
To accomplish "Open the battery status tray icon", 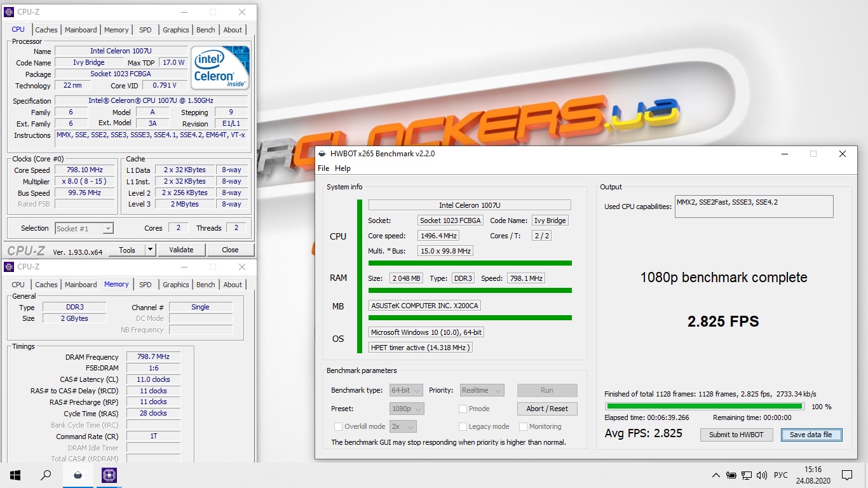I will [731, 475].
